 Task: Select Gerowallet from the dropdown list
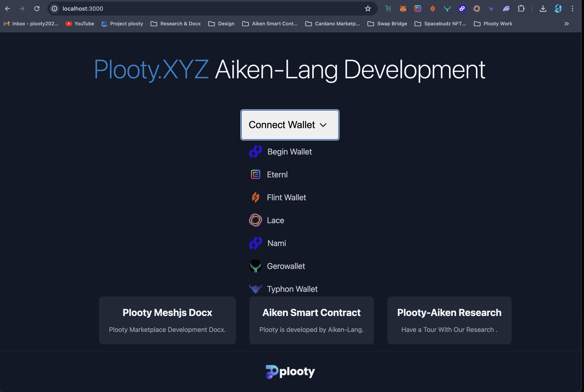coord(277,266)
